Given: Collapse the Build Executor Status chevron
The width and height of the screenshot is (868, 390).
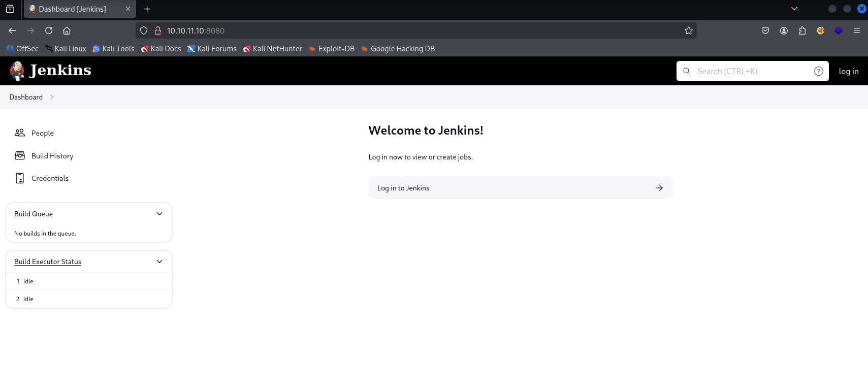Looking at the screenshot, I should pyautogui.click(x=159, y=262).
